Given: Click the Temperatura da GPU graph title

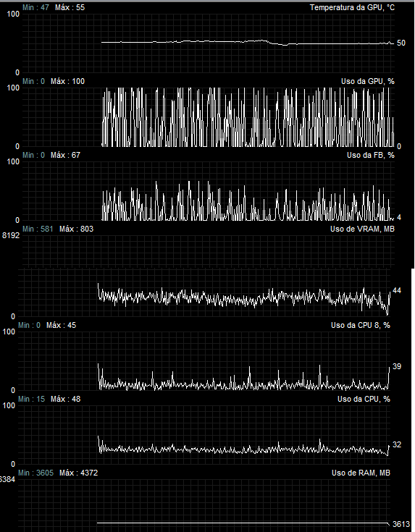Looking at the screenshot, I should [352, 7].
